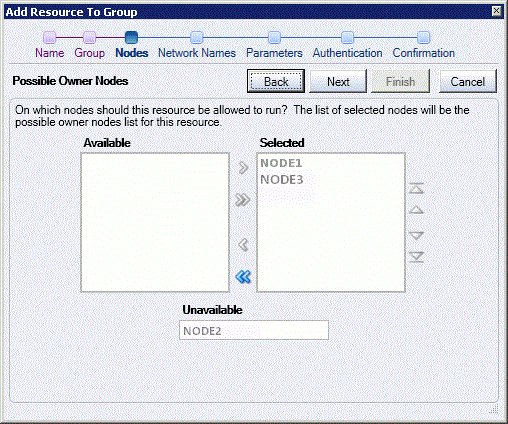The image size is (508, 424).
Task: Click the Next button
Action: pyautogui.click(x=338, y=81)
